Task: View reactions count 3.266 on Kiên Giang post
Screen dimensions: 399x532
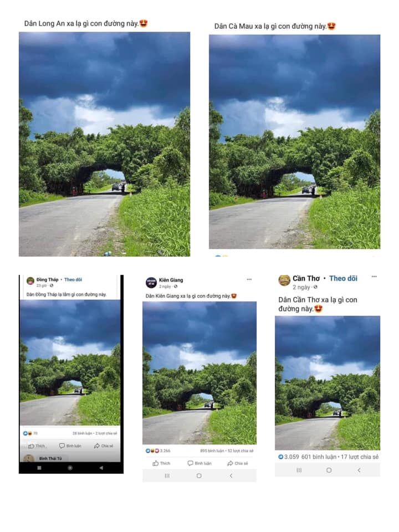Action: point(158,451)
